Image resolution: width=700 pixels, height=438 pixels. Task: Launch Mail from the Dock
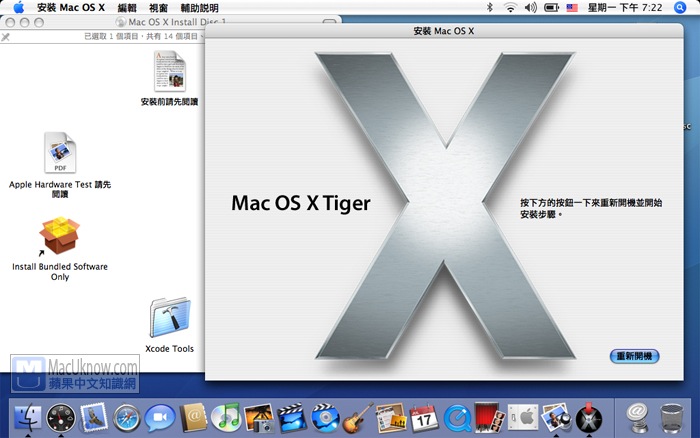[94, 417]
